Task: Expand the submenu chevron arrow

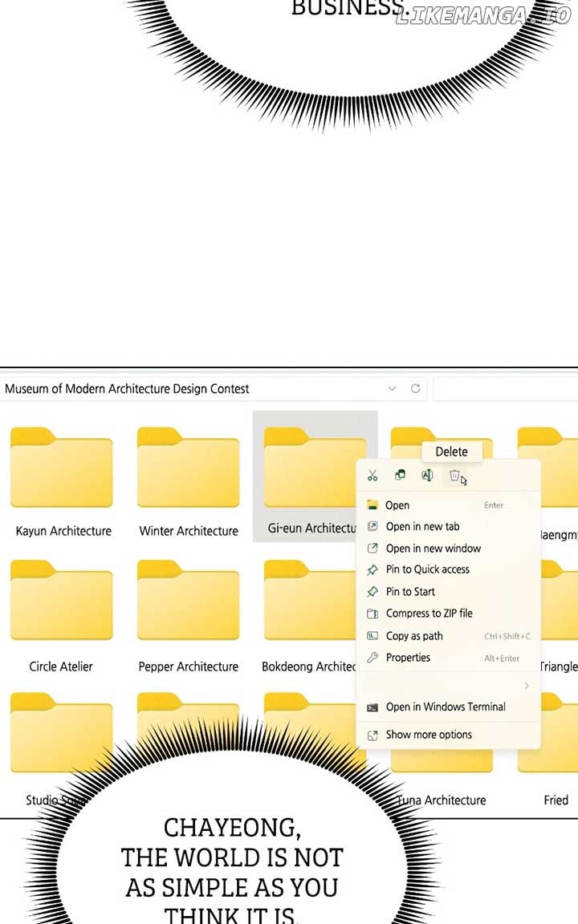Action: pyautogui.click(x=527, y=686)
